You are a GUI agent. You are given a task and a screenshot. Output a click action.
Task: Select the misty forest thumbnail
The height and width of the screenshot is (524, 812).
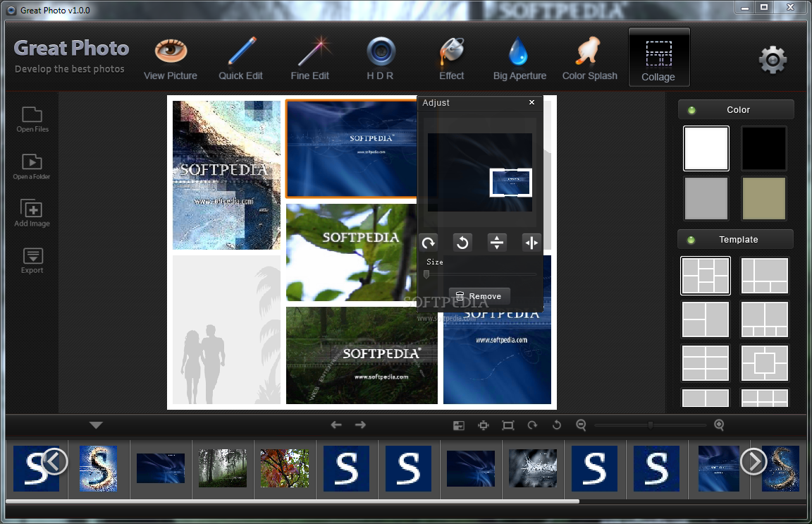[x=223, y=468]
